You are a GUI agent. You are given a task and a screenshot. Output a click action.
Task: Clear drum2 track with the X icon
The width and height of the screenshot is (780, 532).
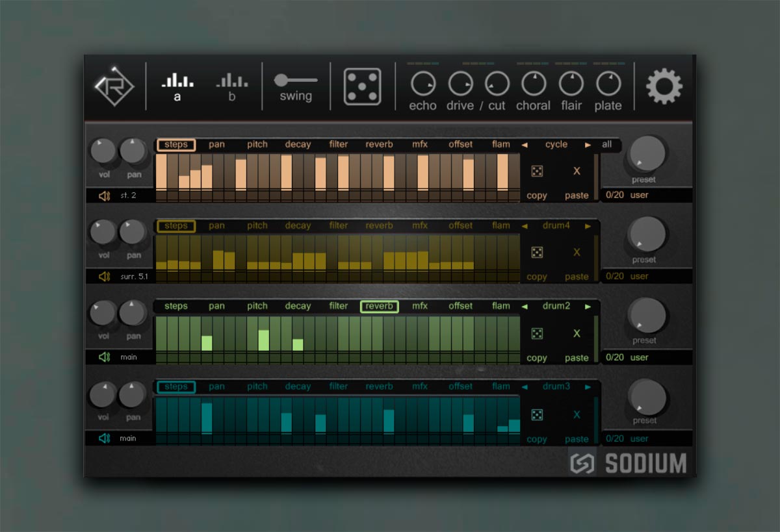click(577, 334)
